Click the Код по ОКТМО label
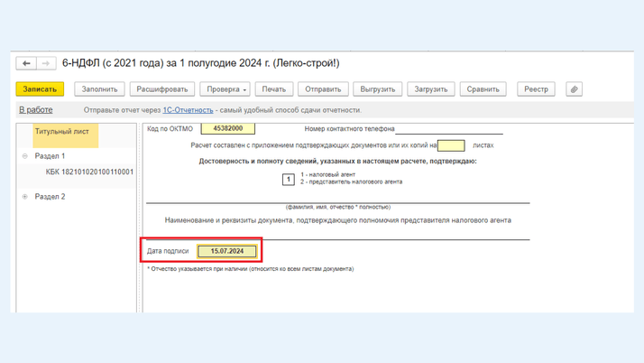Viewport: 644px width, 363px height. (x=170, y=128)
